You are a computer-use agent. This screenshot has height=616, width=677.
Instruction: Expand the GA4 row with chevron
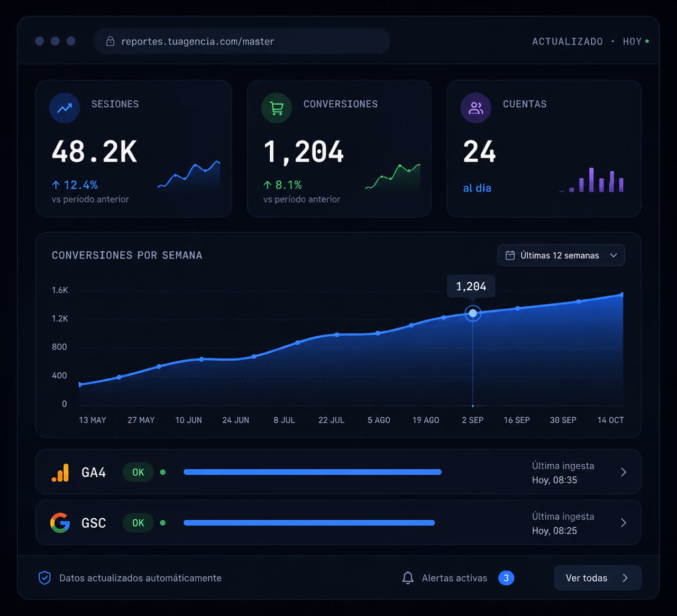[x=624, y=472]
